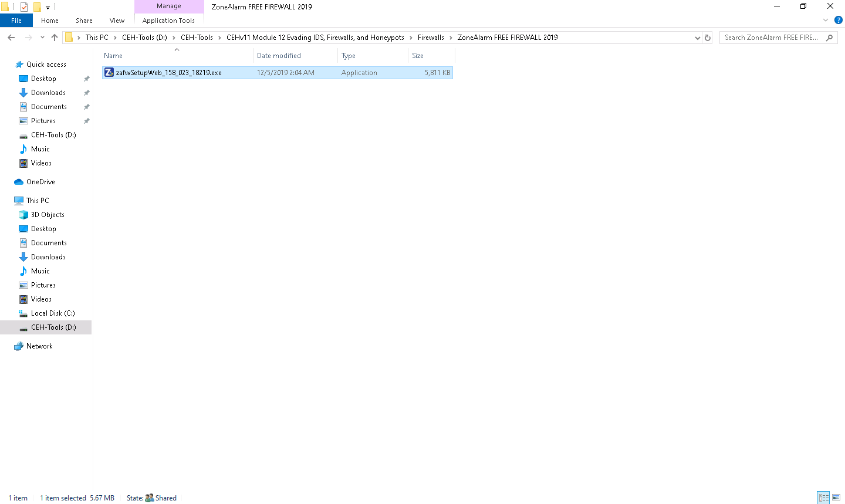Click the 5,811 KB size cell
845x504 pixels.
438,73
